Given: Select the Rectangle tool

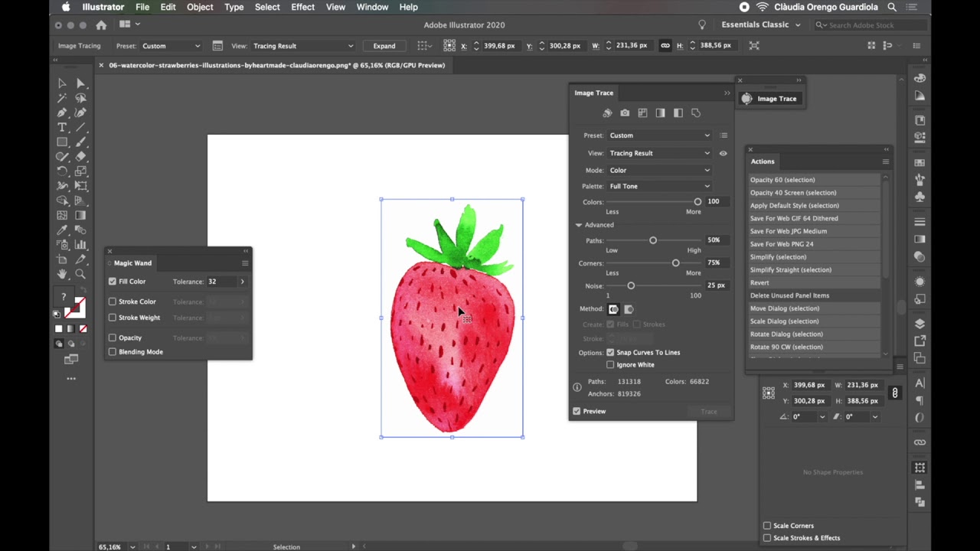Looking at the screenshot, I should point(62,142).
